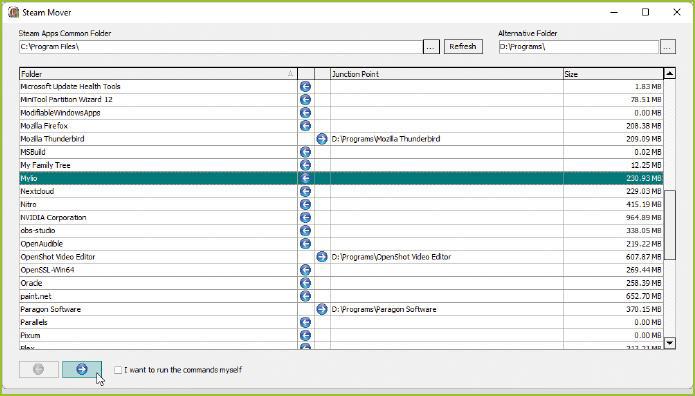This screenshot has height=396, width=695.
Task: Click the Refresh button
Action: (x=463, y=47)
